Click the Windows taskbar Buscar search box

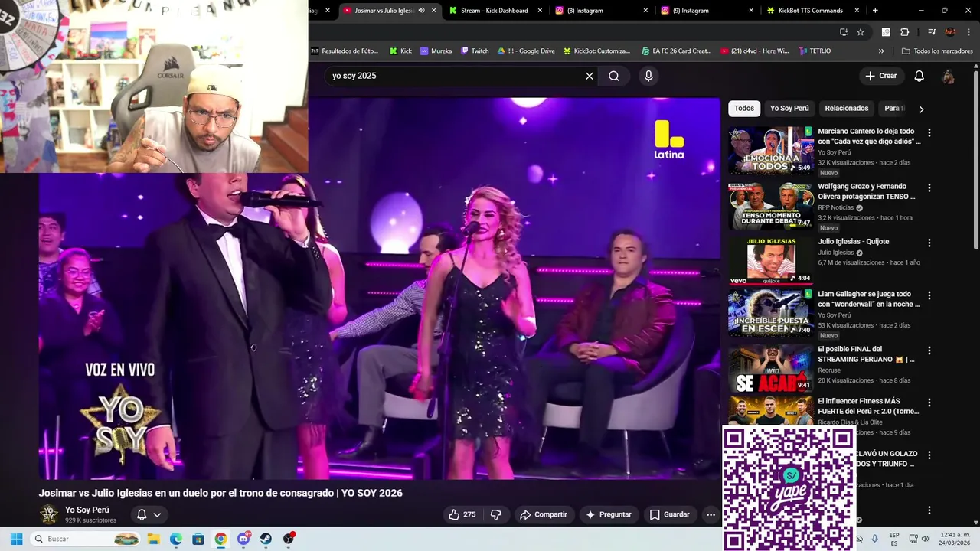(x=87, y=539)
